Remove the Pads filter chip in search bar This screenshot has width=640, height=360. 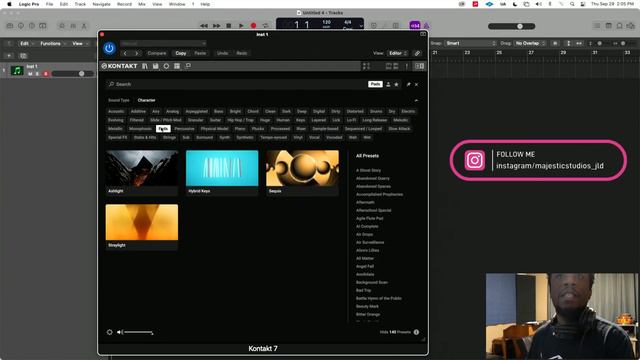tap(375, 84)
